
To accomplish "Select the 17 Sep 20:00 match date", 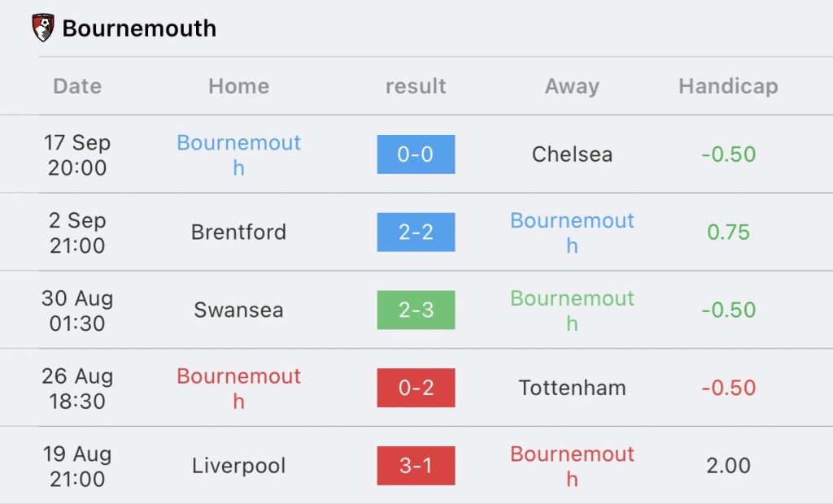I will coord(77,154).
